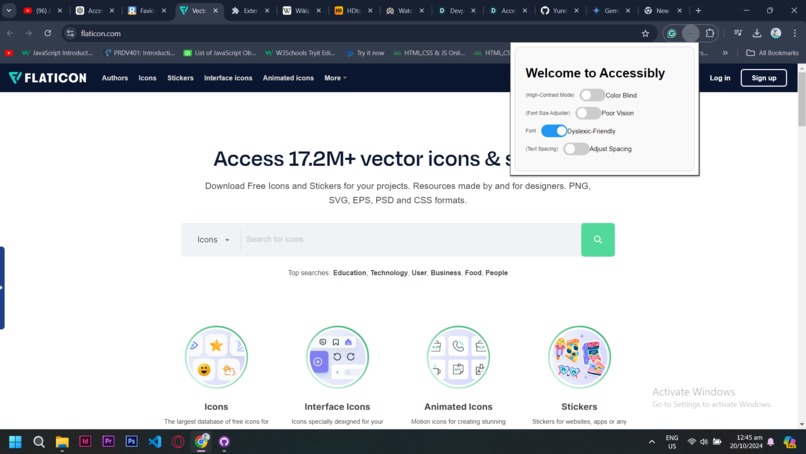
Task: Open All Bookmarks folder
Action: point(772,53)
